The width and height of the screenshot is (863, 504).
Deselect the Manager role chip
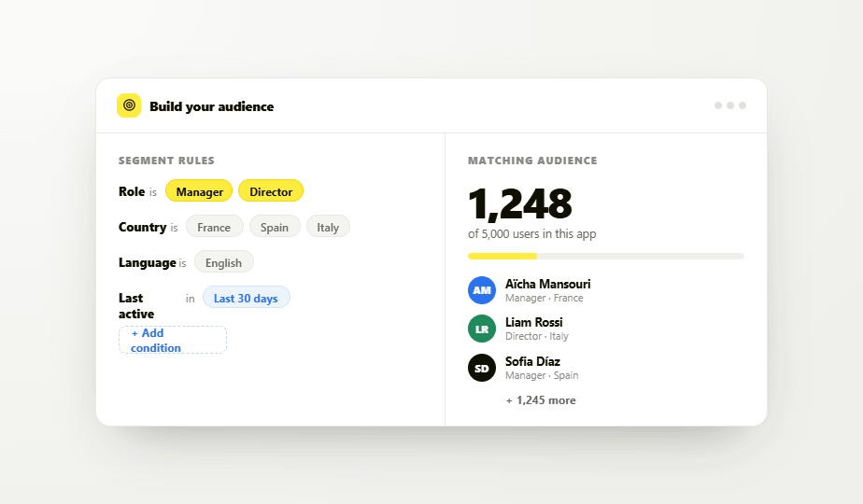[x=199, y=191]
